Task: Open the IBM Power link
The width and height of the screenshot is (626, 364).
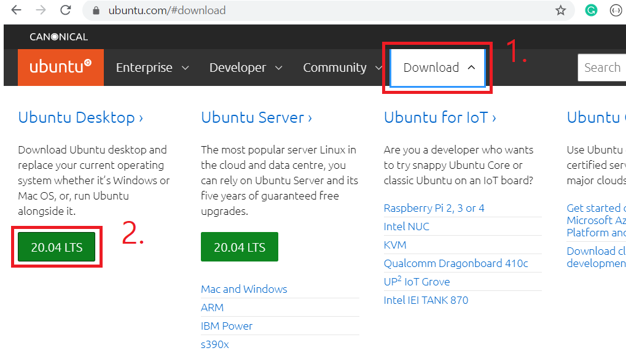Action: pos(227,326)
